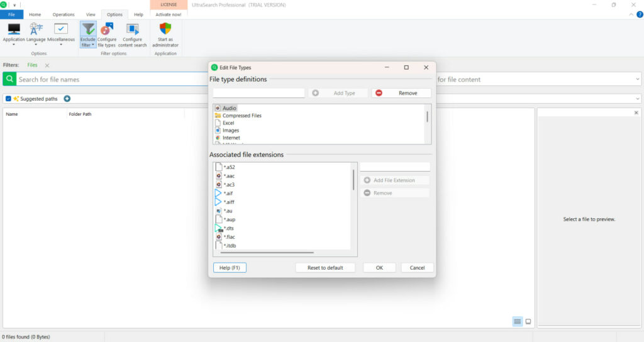644x342 pixels.
Task: Select the *.a52 extension
Action: click(226, 167)
